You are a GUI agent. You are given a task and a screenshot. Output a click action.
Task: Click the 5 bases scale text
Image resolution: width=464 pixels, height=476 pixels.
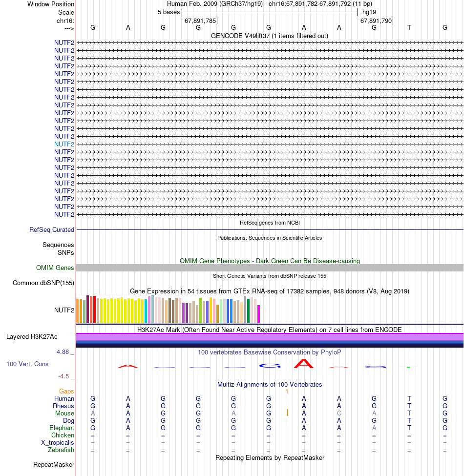169,12
